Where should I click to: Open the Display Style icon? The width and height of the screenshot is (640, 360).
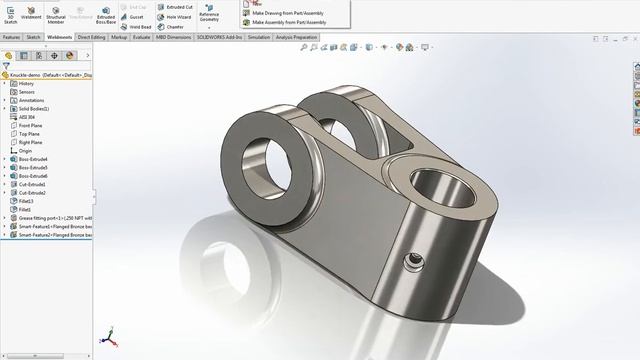(x=369, y=47)
